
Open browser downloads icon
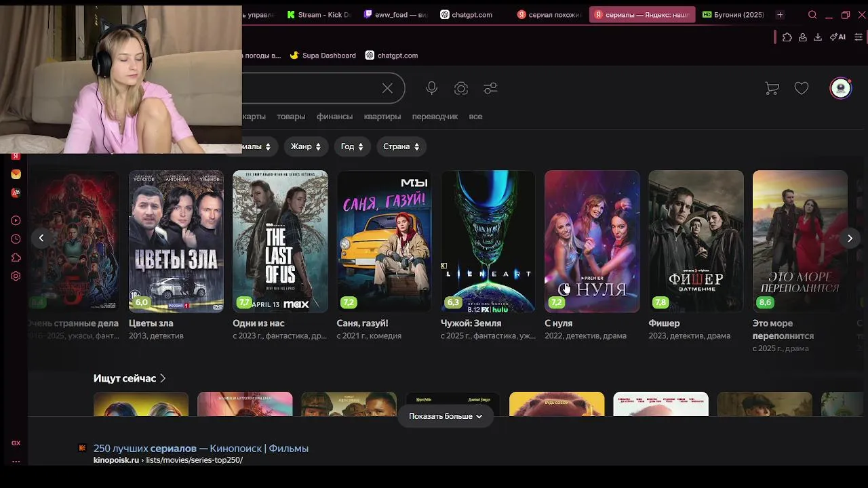point(818,37)
